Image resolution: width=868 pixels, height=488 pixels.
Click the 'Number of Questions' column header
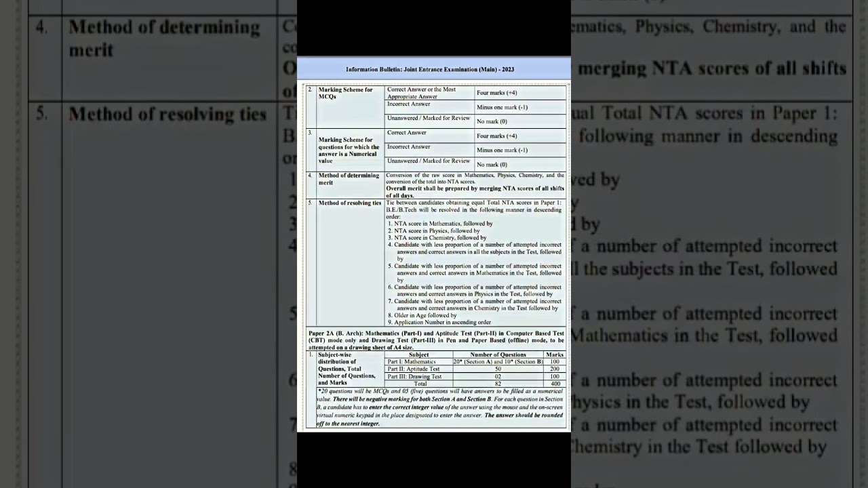point(498,354)
